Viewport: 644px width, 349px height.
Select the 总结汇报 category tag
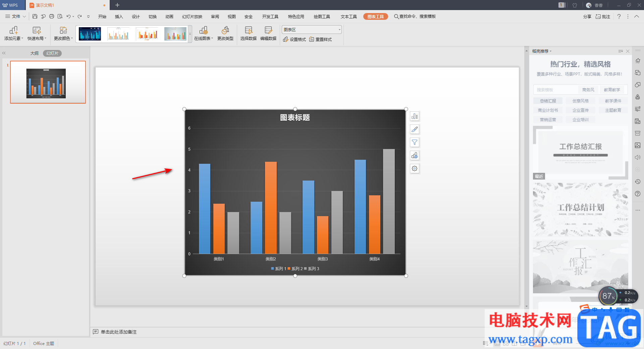pyautogui.click(x=548, y=101)
